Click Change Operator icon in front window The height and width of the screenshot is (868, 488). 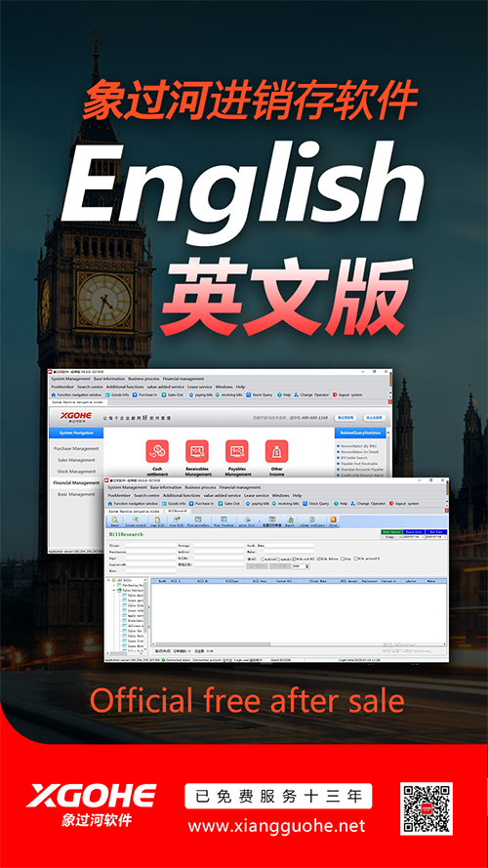pos(352,503)
